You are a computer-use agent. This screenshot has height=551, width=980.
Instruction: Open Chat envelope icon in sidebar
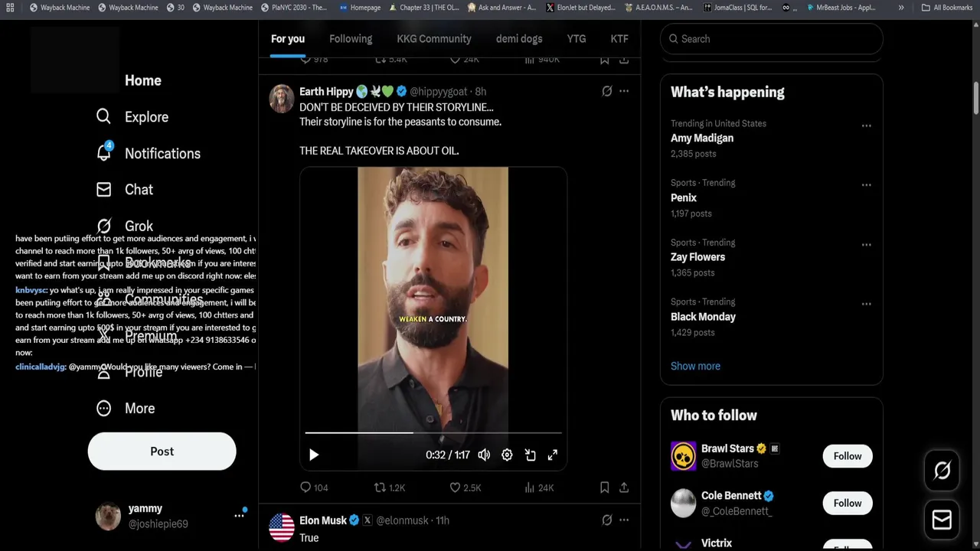[x=104, y=189]
